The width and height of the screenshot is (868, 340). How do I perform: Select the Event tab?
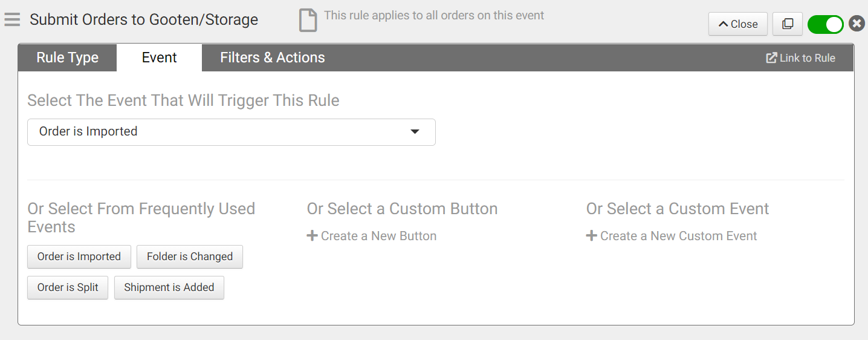159,57
